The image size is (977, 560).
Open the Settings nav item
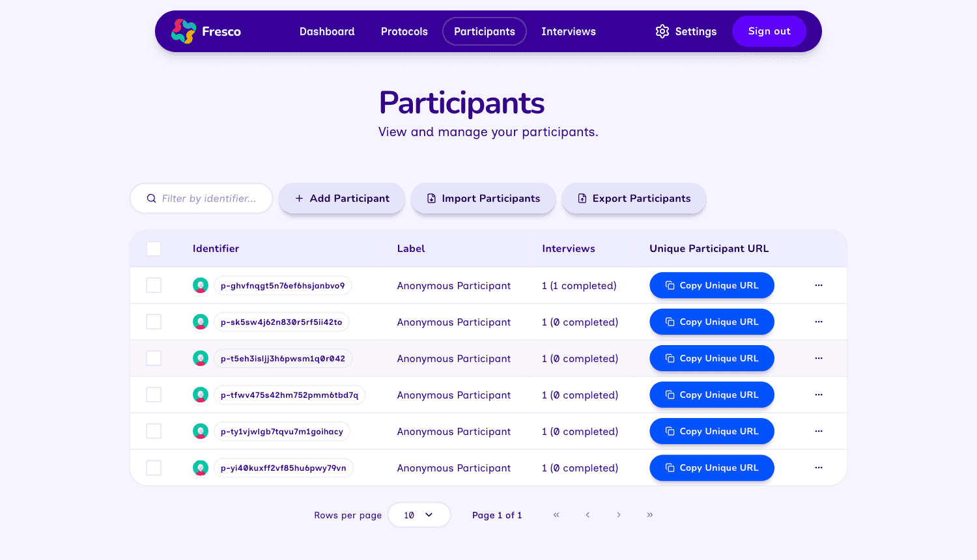686,31
